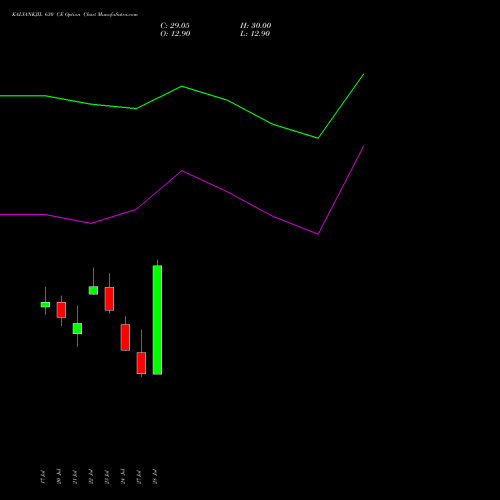Select the green candlestick for 22 Jul
Viewport: 500px width, 500px height.
coord(93,290)
